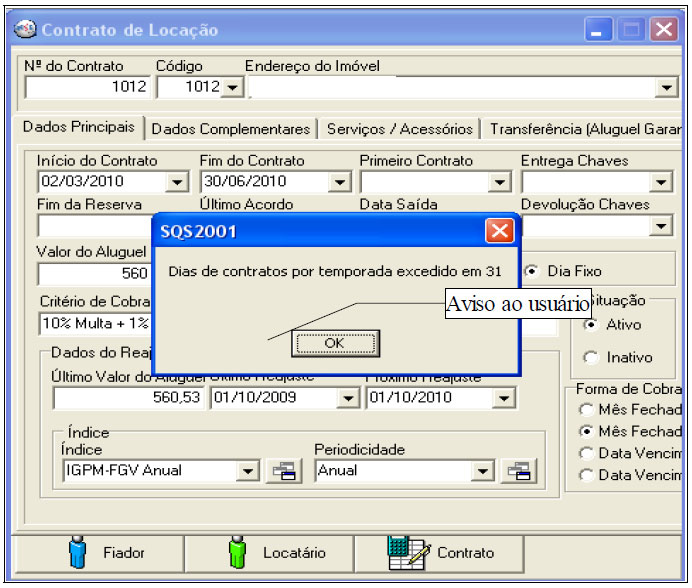Click the Valor do Aluguel field
Screen dimensions: 692x588
(94, 274)
